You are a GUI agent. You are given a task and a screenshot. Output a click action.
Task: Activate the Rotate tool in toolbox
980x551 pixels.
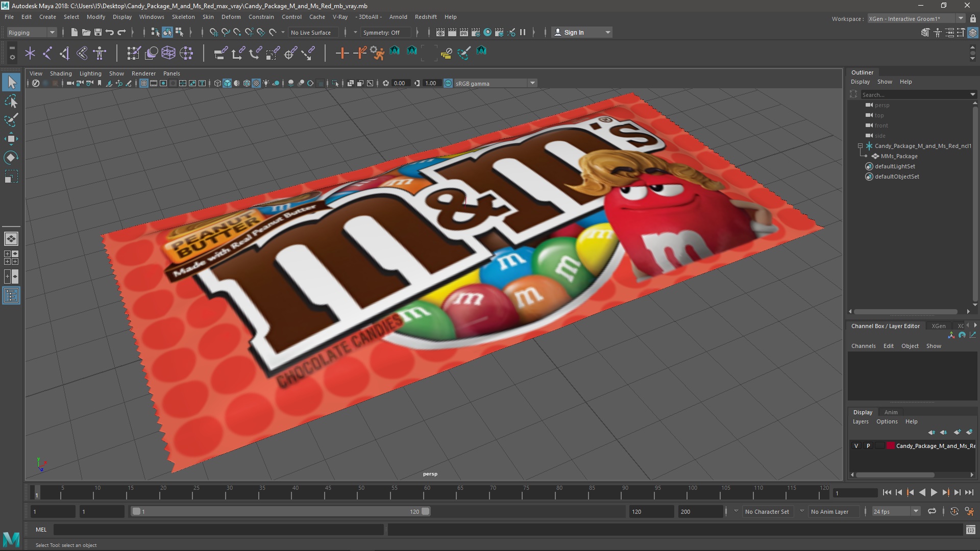pos(11,158)
